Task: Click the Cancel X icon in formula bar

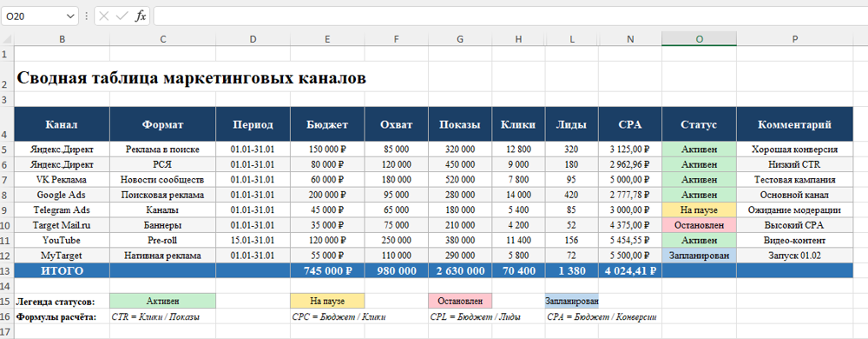Action: pos(103,16)
